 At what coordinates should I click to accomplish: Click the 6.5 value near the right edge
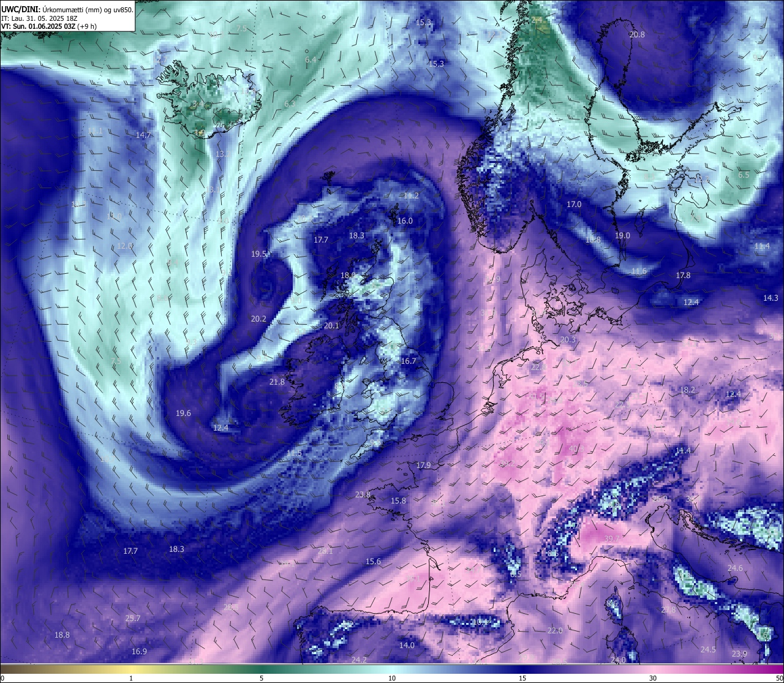pos(744,175)
